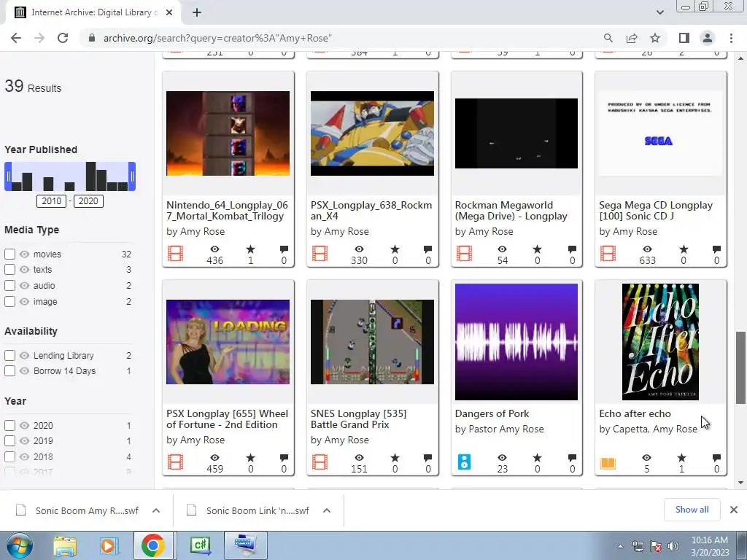Viewport: 747px width, 560px height.
Task: Go back to the previous page
Action: click(16, 38)
